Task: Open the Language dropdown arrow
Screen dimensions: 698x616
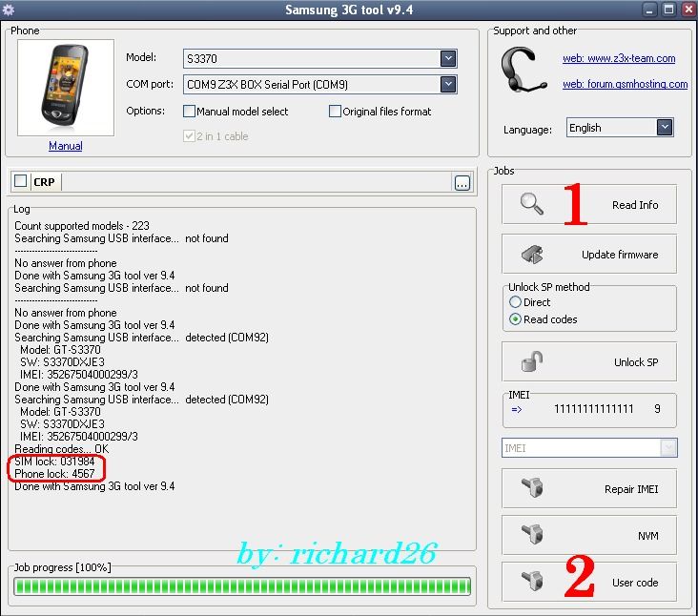Action: point(665,127)
